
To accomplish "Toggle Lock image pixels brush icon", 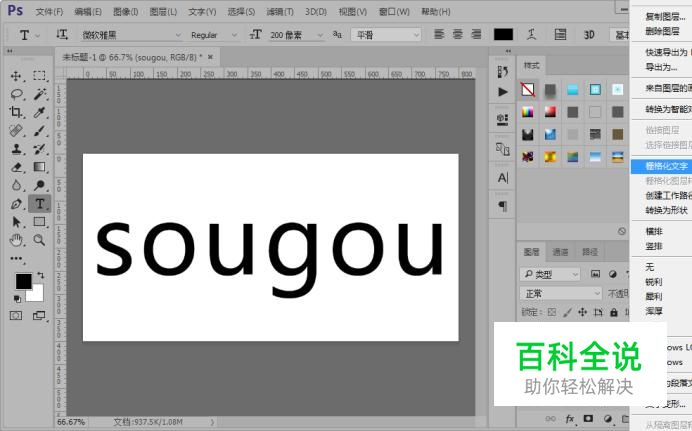I will [568, 312].
